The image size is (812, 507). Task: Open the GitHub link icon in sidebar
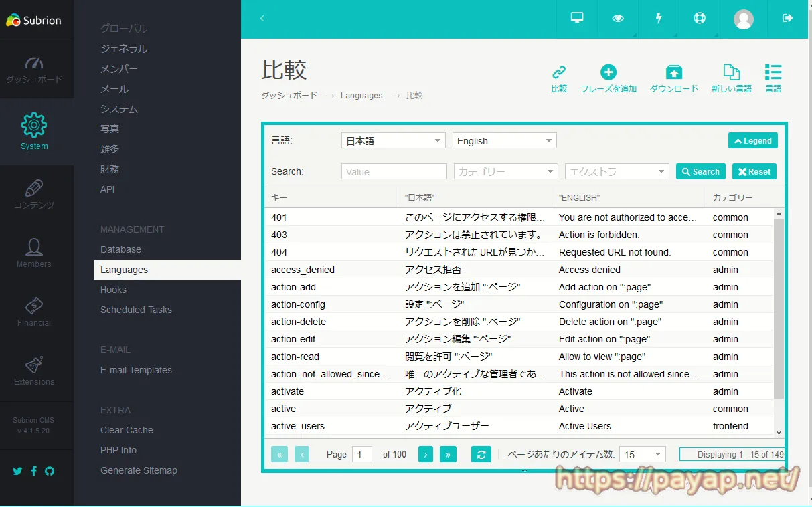[x=50, y=471]
